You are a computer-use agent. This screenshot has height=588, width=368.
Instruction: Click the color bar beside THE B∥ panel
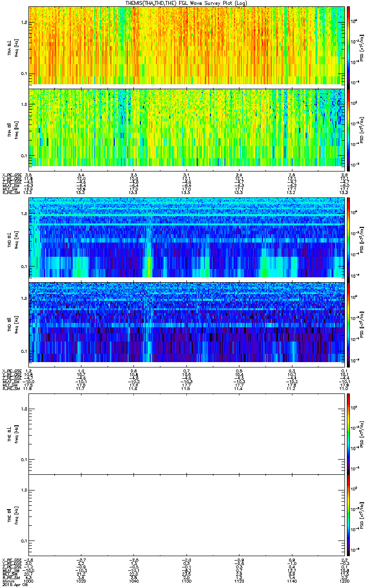click(x=348, y=514)
